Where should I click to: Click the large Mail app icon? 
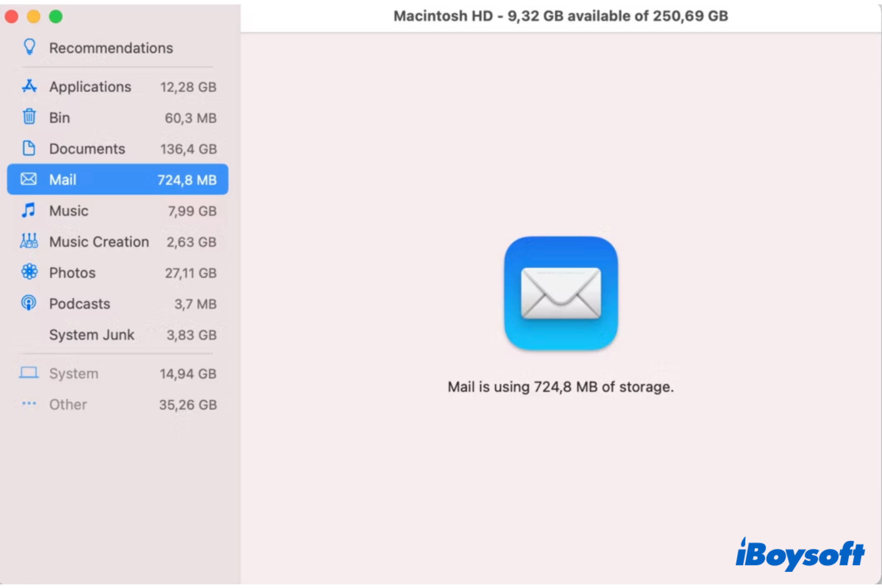coord(561,293)
